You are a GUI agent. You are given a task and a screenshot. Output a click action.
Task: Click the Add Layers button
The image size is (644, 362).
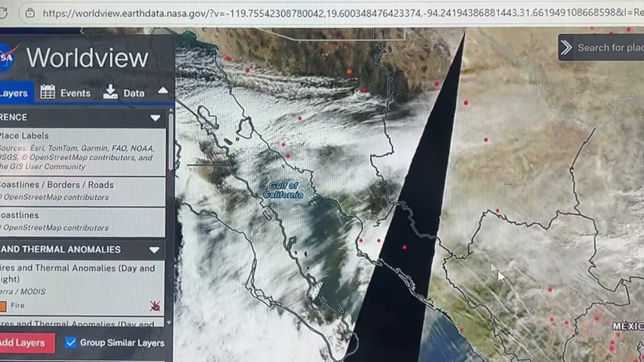tap(26, 343)
